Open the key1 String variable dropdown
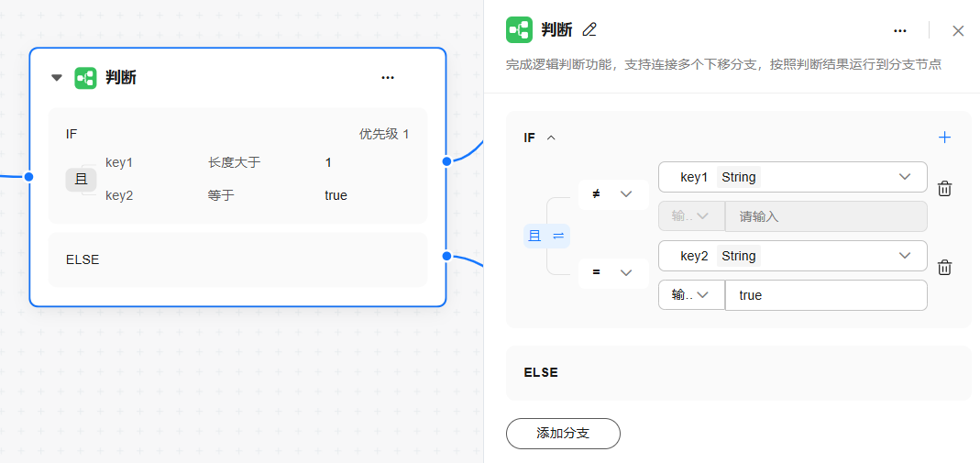The width and height of the screenshot is (980, 463). coord(792,177)
